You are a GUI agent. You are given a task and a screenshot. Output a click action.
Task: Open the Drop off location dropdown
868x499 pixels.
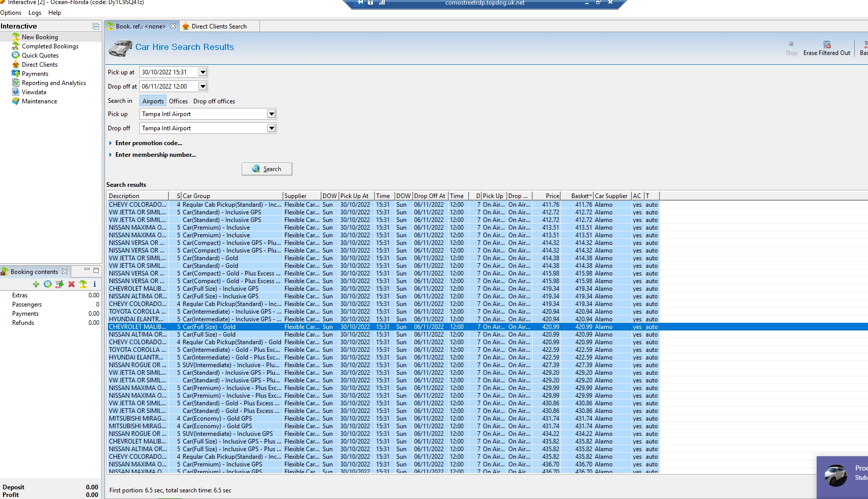(271, 128)
